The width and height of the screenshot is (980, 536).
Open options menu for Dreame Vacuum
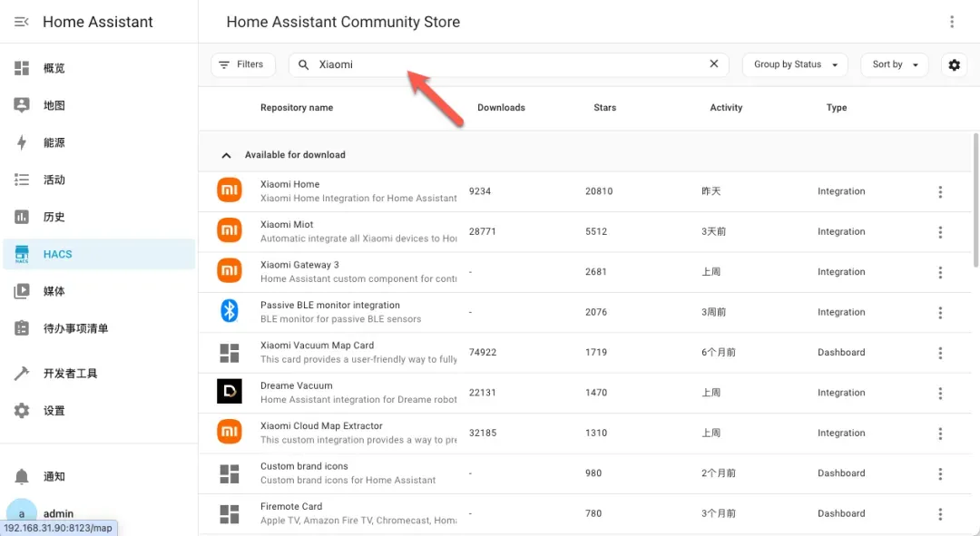point(940,393)
